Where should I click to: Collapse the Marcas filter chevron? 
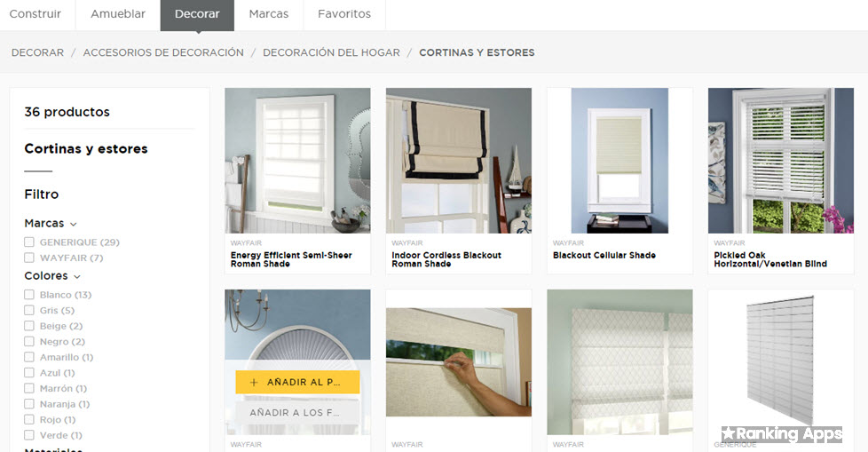pos(73,224)
